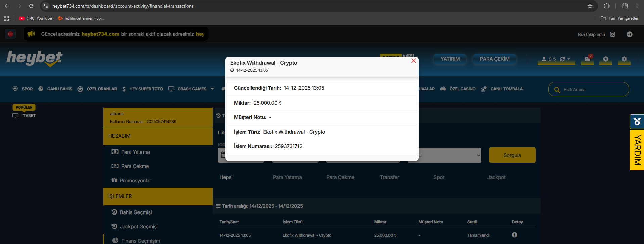The height and width of the screenshot is (244, 644).
Task: Open TVBET from the sidebar
Action: point(24,115)
